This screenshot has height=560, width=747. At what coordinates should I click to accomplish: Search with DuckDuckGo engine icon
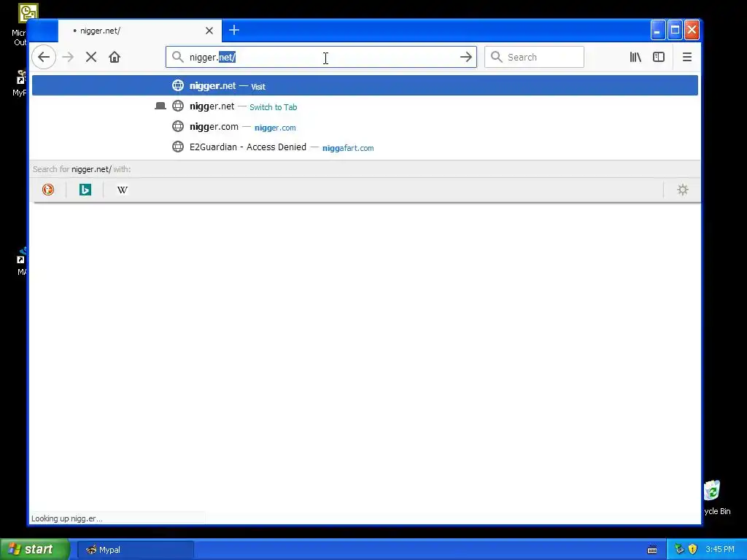click(x=48, y=190)
